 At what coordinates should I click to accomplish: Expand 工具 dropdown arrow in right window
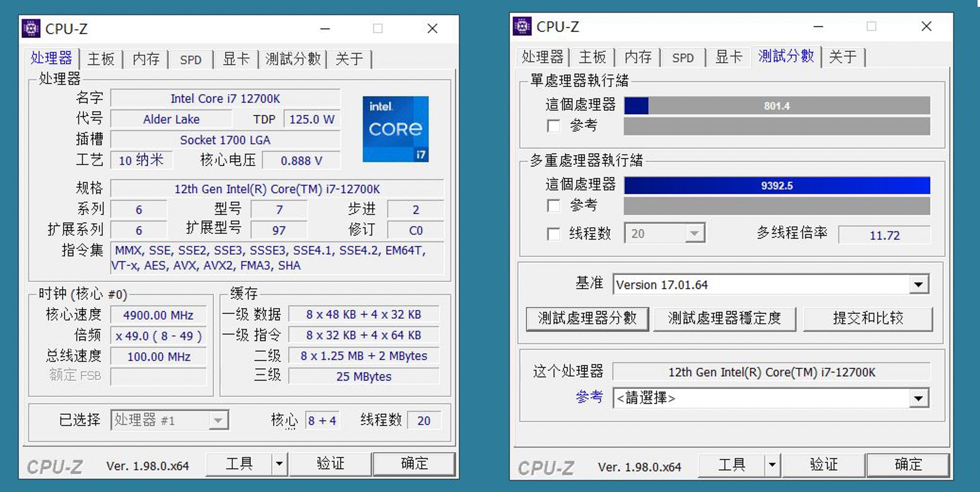(772, 465)
